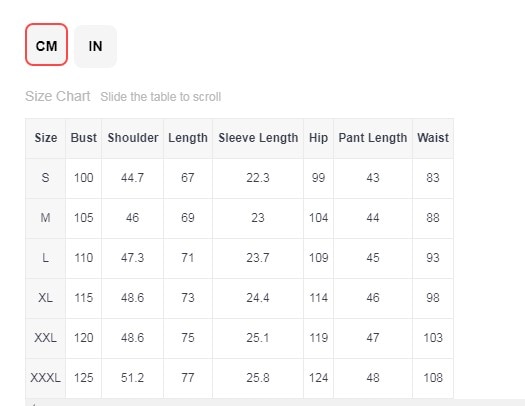
Task: Click the 'Slide the table to scroll' hint
Action: (161, 97)
